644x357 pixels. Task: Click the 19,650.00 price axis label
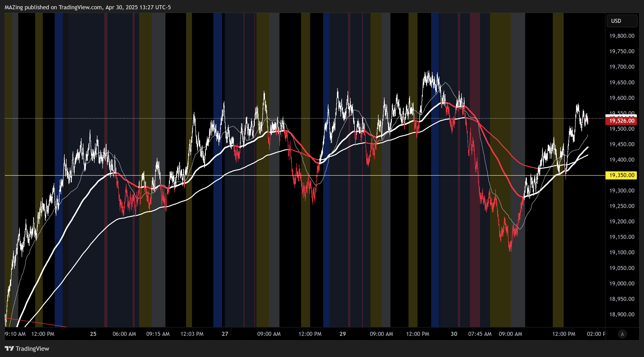[622, 82]
